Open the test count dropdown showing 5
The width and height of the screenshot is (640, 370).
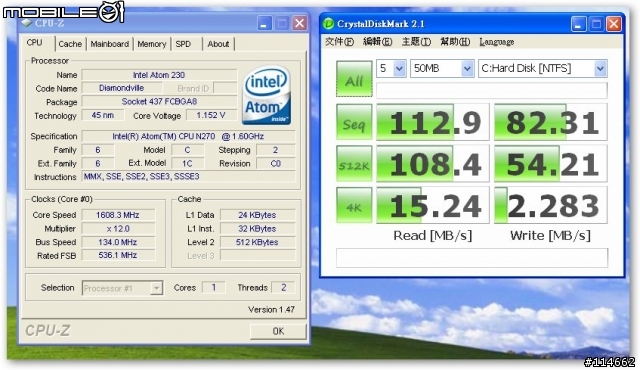pyautogui.click(x=391, y=69)
